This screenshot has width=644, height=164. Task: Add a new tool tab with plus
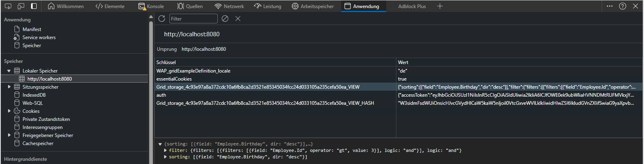pyautogui.click(x=440, y=6)
